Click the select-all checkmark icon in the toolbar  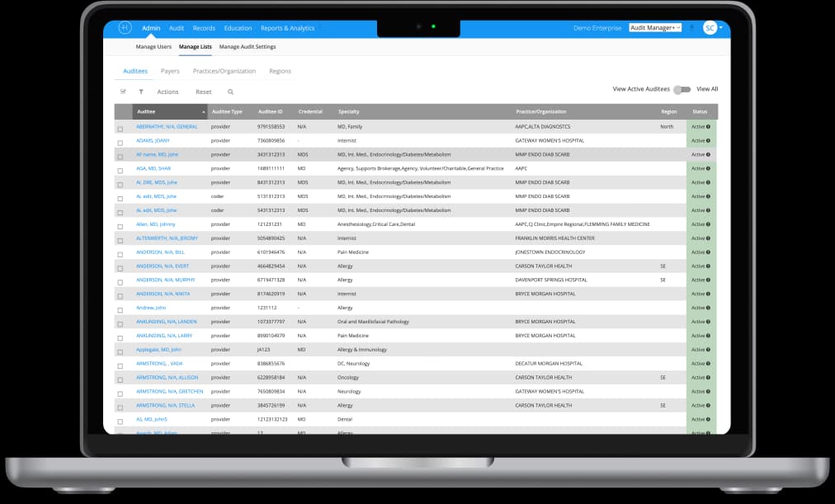(x=123, y=92)
